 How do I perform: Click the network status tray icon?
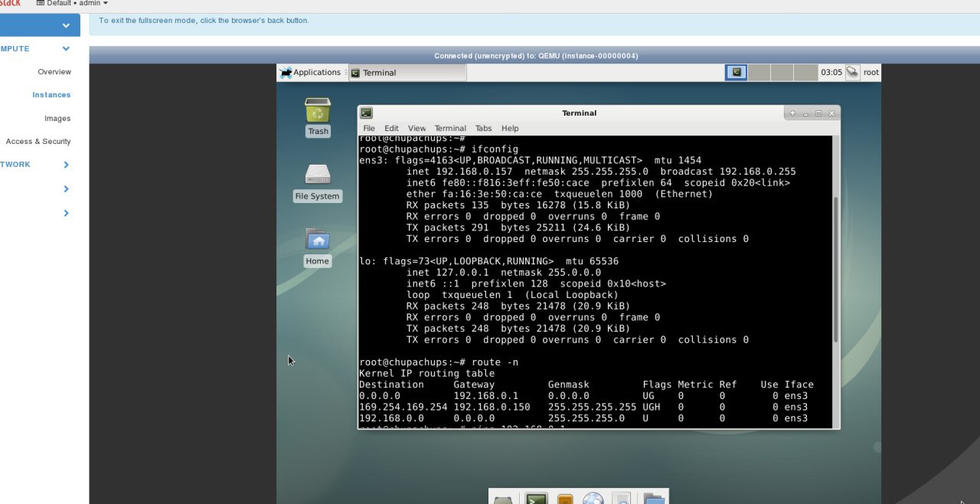852,72
